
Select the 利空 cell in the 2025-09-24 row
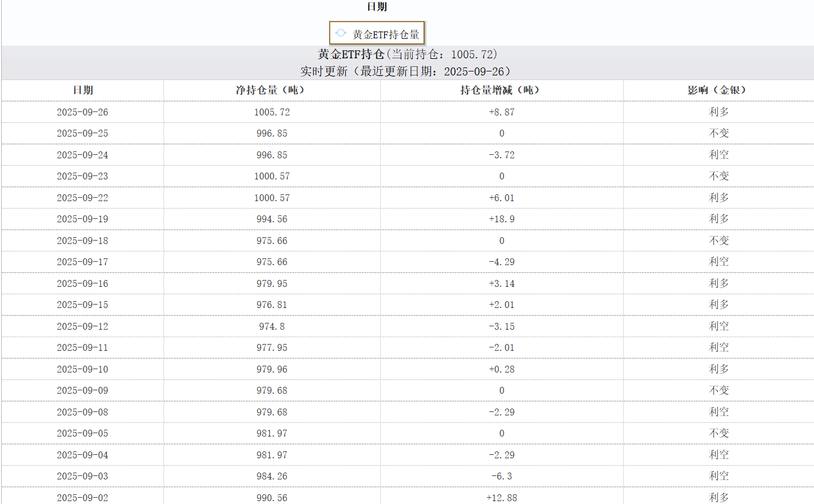click(x=719, y=155)
